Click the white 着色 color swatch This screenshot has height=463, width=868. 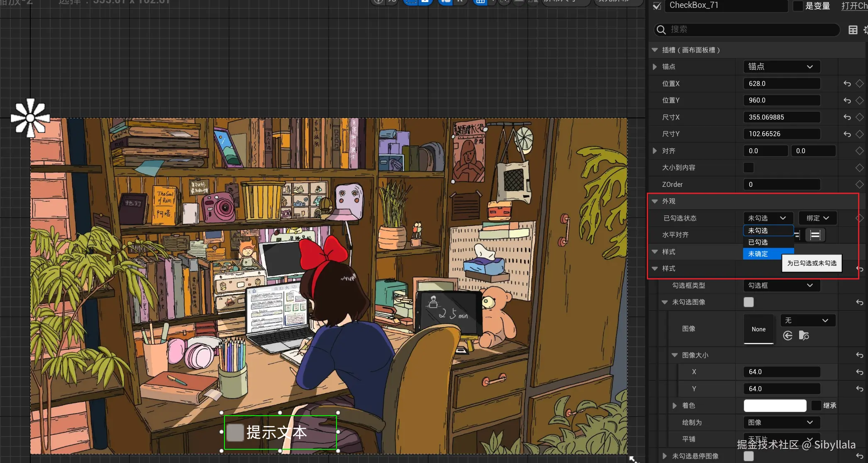(x=775, y=406)
